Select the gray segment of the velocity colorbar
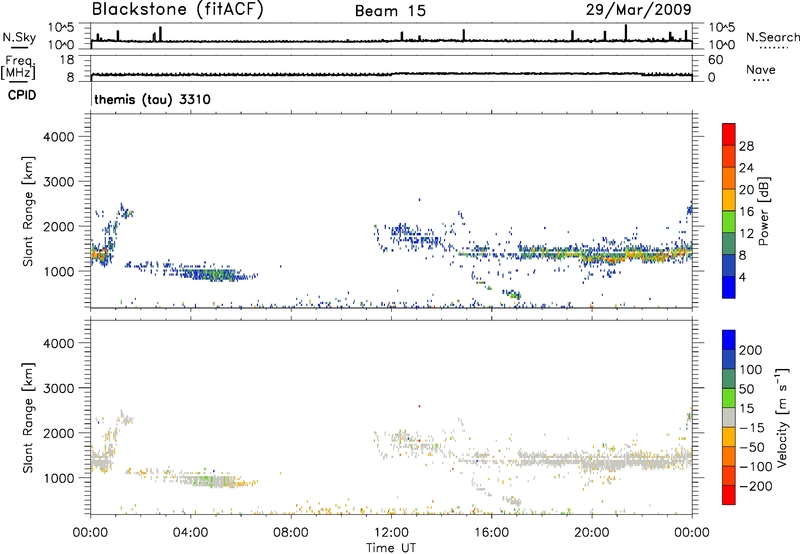This screenshot has height=554, width=800. [x=729, y=417]
